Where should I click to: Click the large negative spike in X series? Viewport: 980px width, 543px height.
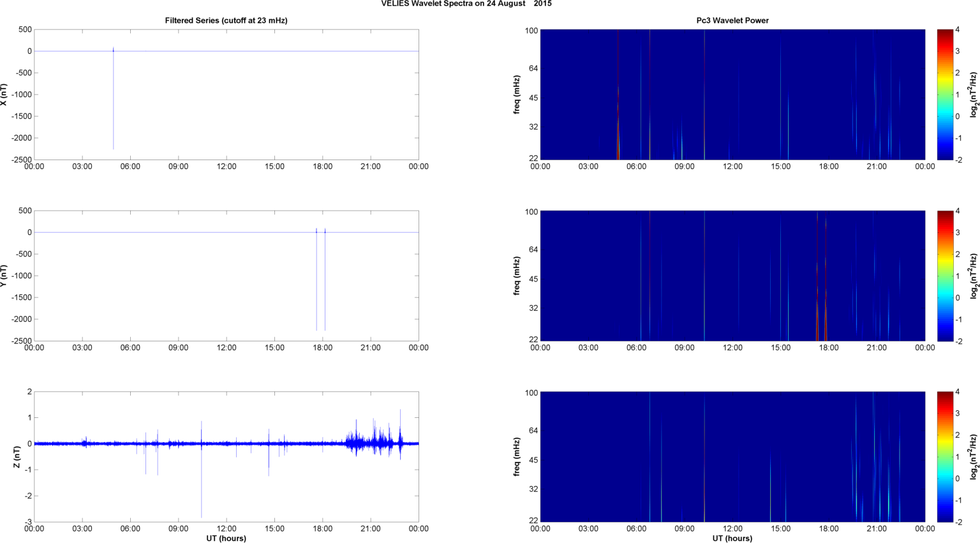(114, 99)
